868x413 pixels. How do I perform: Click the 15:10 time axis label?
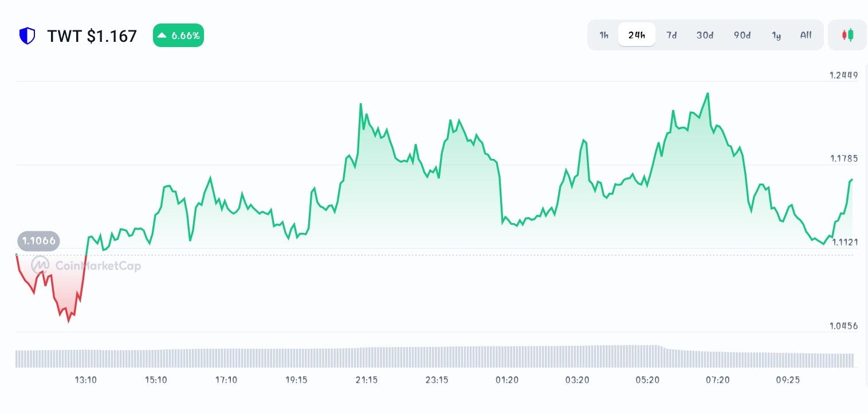point(156,380)
